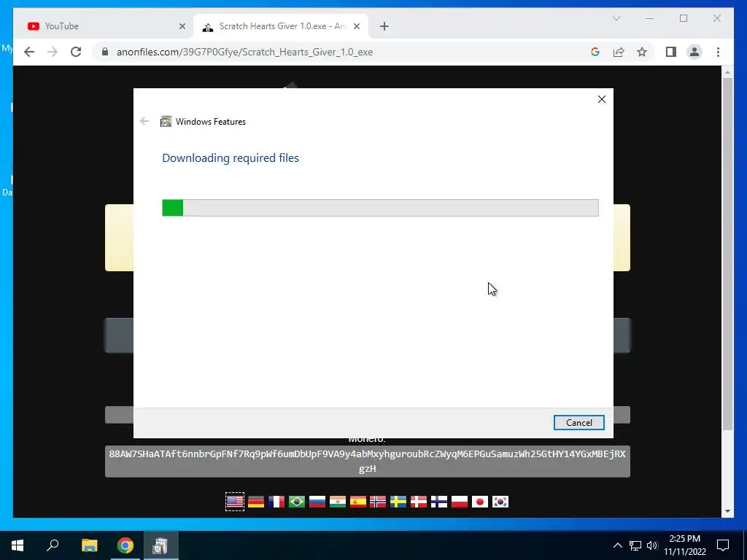Close the YouTube tab
This screenshot has height=560, width=747.
click(182, 26)
